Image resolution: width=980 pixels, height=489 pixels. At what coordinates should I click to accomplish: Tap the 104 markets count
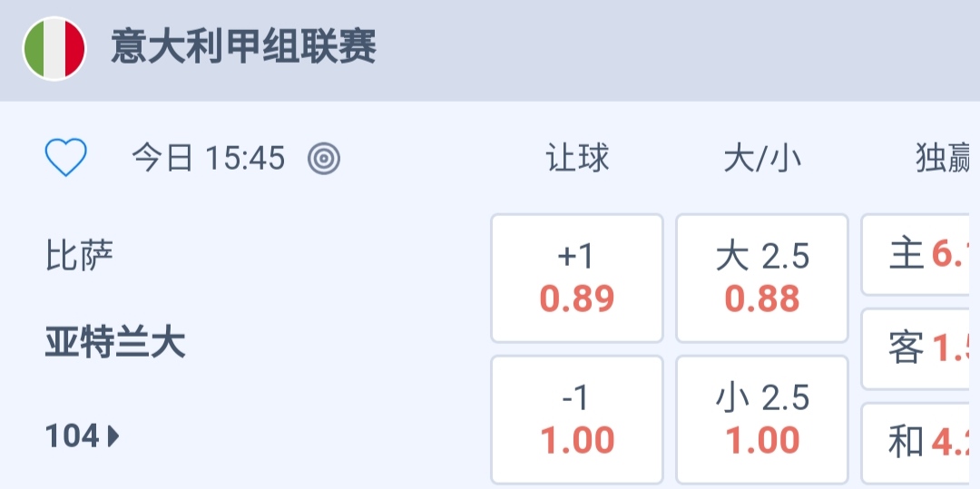73,437
